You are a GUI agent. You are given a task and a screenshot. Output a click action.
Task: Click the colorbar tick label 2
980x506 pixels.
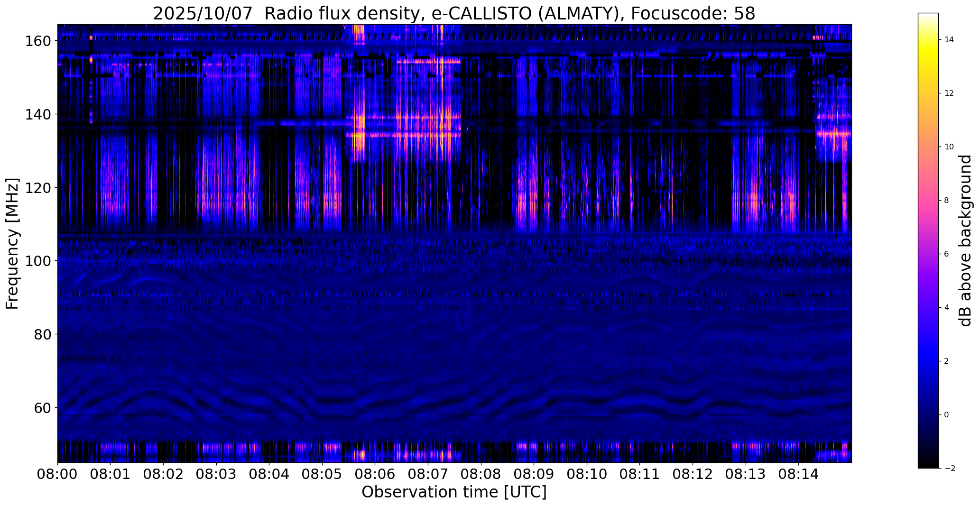(947, 361)
